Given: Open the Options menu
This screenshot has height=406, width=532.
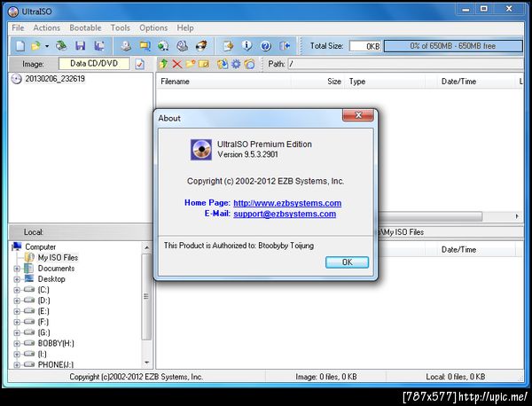Looking at the screenshot, I should click(x=153, y=27).
